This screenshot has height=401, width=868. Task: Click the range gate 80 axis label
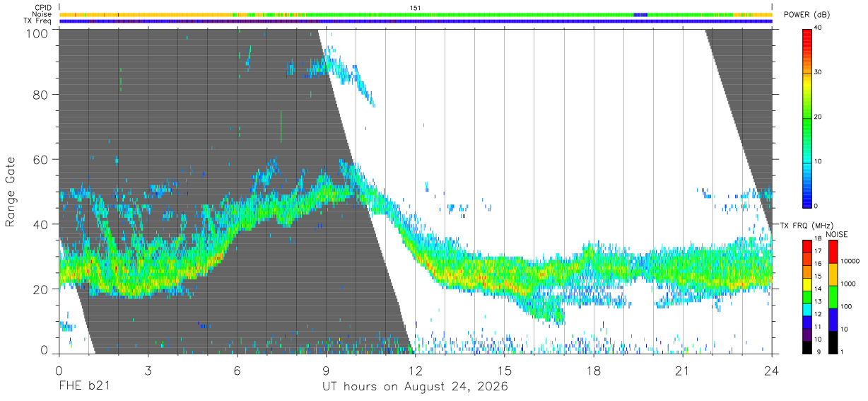[x=41, y=94]
